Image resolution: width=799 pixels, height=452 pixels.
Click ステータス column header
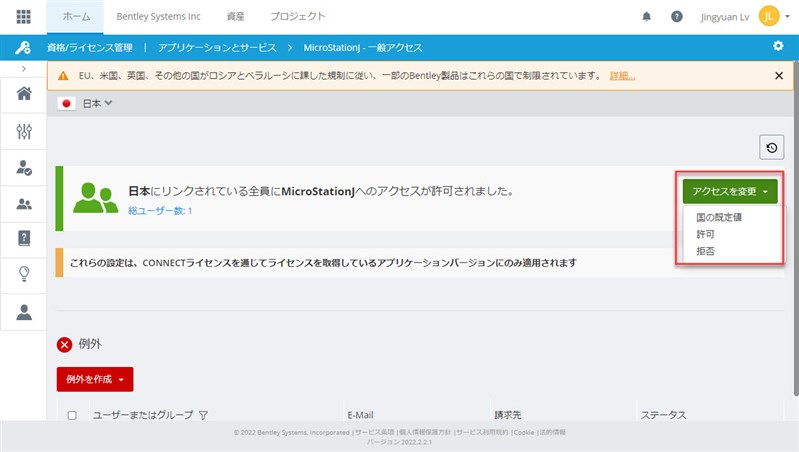[x=663, y=415]
